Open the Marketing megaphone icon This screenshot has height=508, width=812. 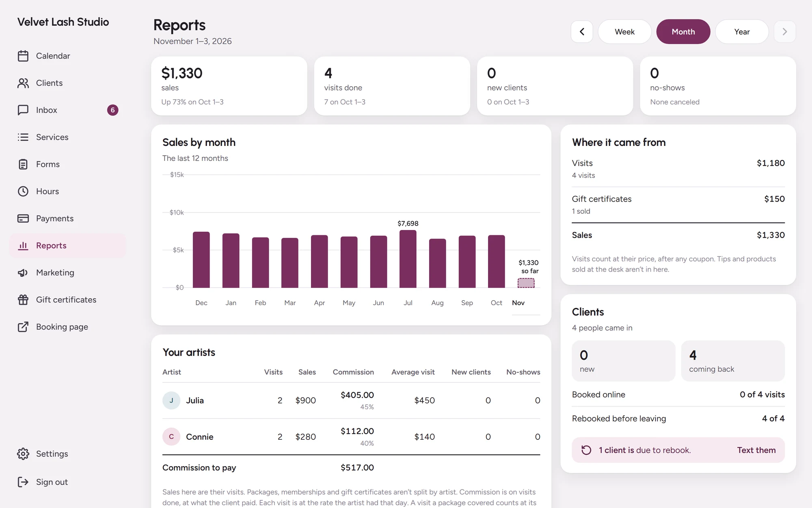(x=23, y=273)
